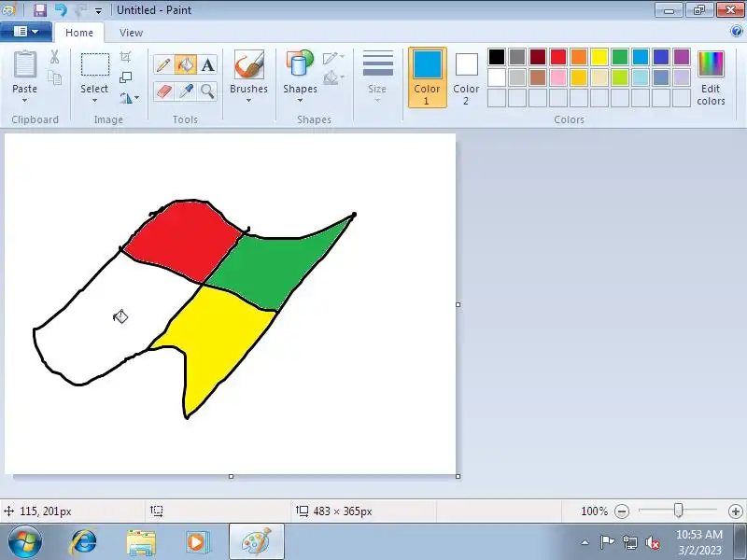Click the Zoom out minus button
The image size is (747, 560).
pos(622,511)
